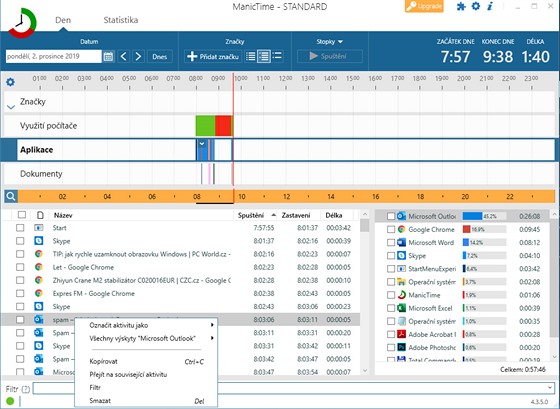Expand Všechny výskyty Microsoft Outlook submenu
Viewport: 560px width, 409px height.
146,338
